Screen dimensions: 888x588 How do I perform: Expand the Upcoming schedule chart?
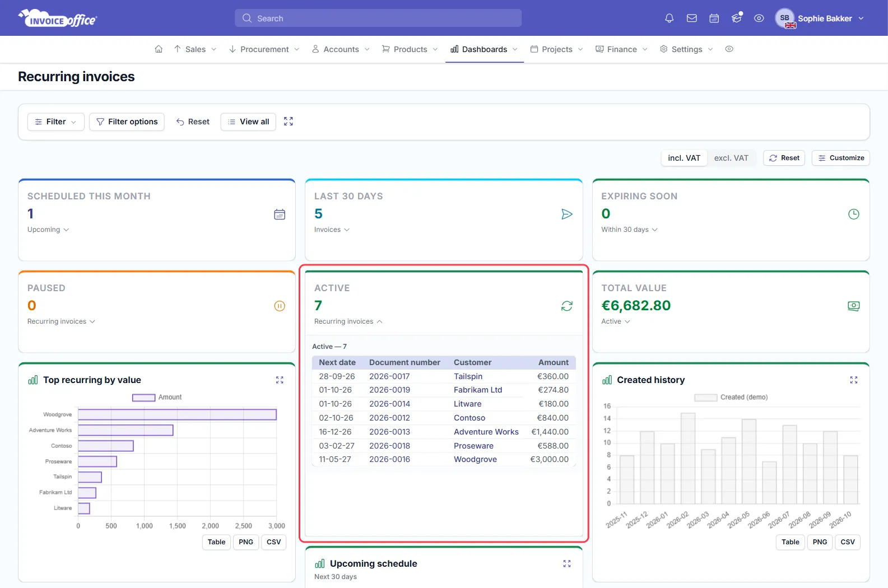567,564
